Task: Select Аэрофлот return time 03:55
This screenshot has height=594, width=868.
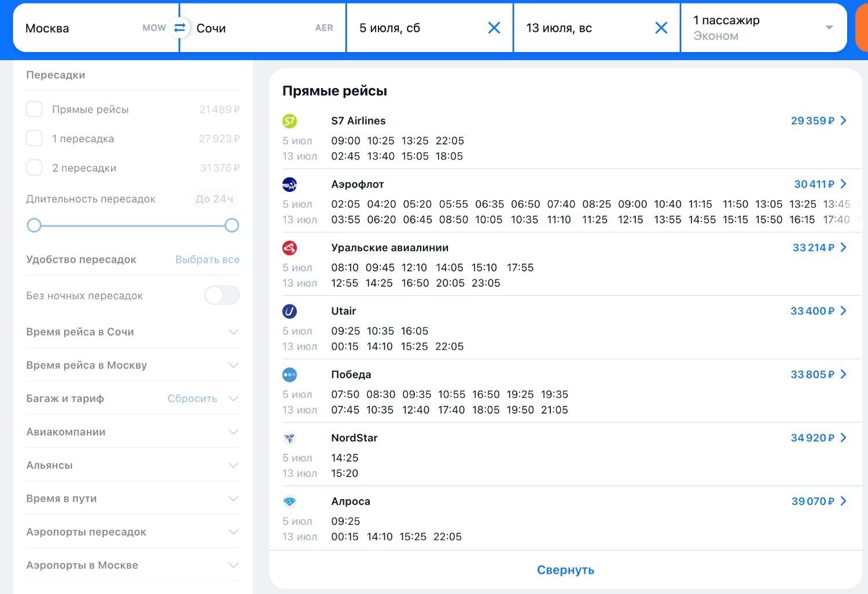Action: tap(345, 220)
